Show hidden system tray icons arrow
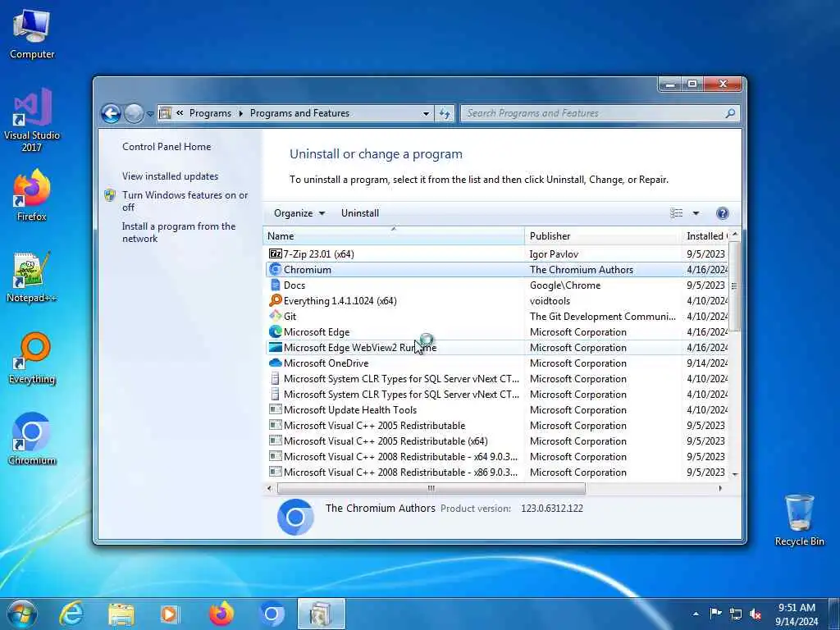The image size is (840, 630). (x=696, y=614)
